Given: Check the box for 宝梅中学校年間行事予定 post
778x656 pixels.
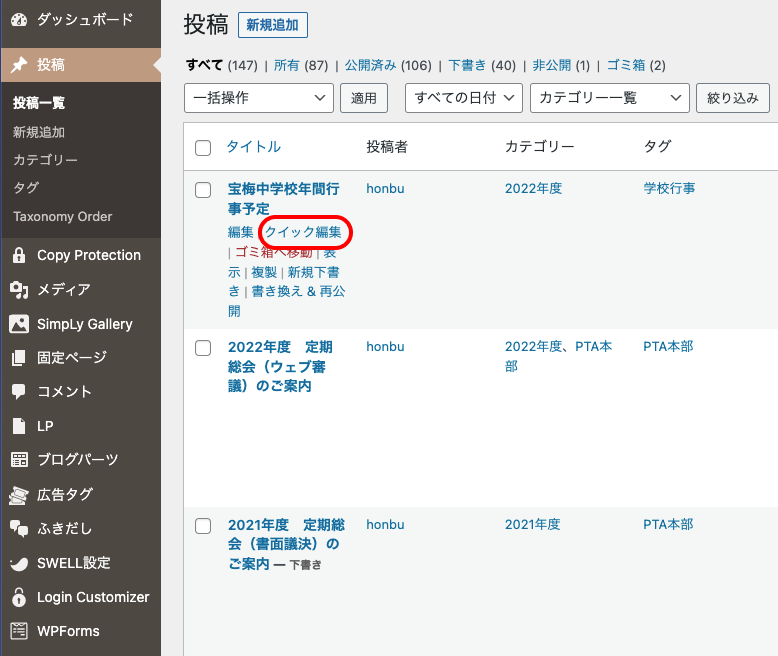Looking at the screenshot, I should [x=203, y=189].
